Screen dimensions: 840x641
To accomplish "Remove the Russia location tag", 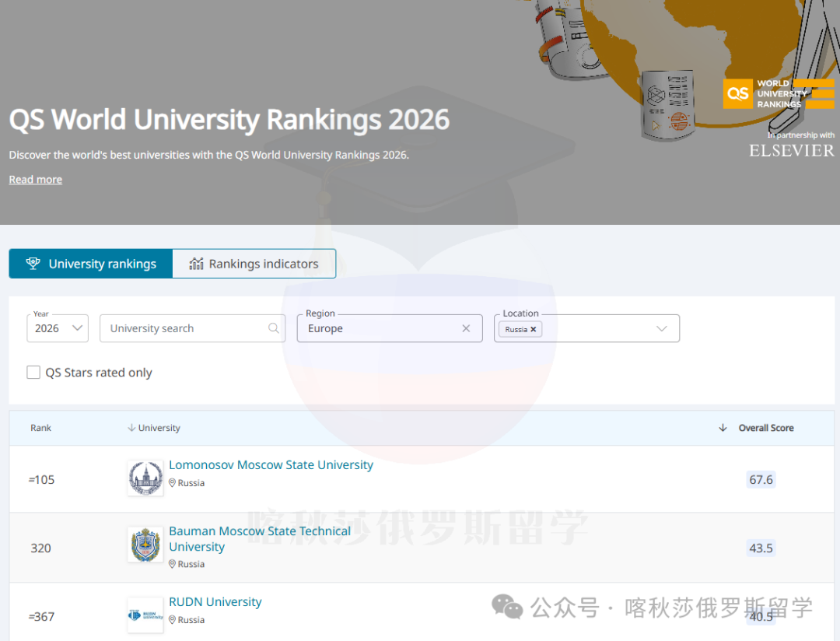I will 533,329.
